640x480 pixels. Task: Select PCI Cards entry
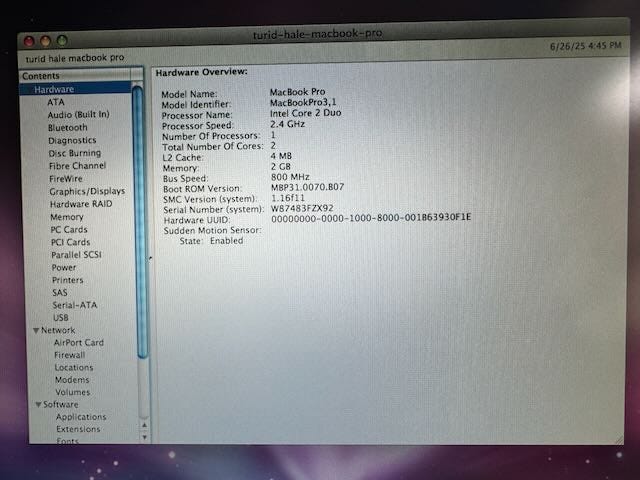tap(71, 242)
